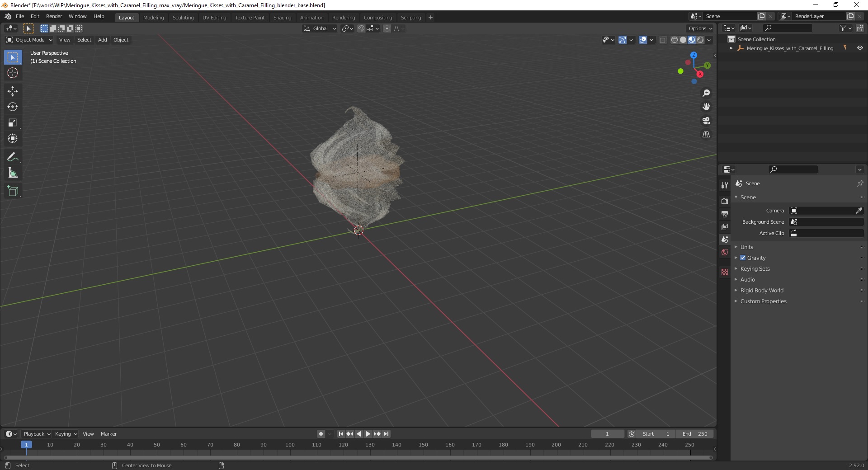
Task: Open the View Layer properties tab
Action: [x=725, y=226]
